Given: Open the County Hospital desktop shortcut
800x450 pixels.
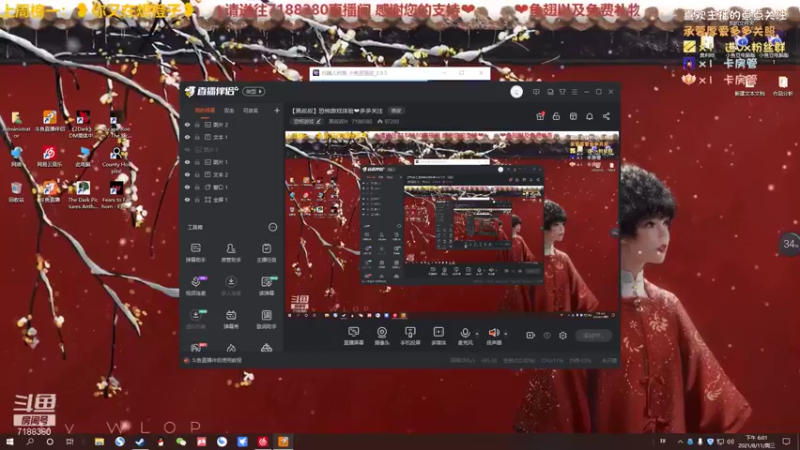Looking at the screenshot, I should tap(116, 159).
